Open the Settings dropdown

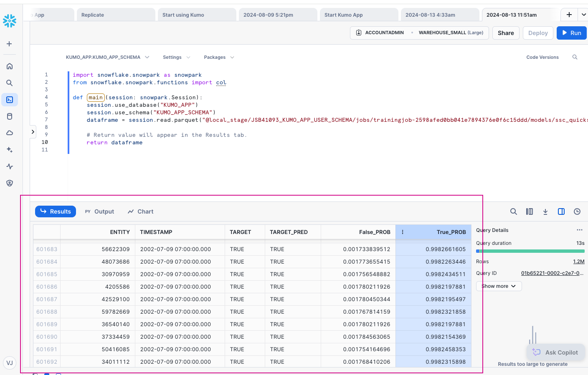tap(177, 57)
